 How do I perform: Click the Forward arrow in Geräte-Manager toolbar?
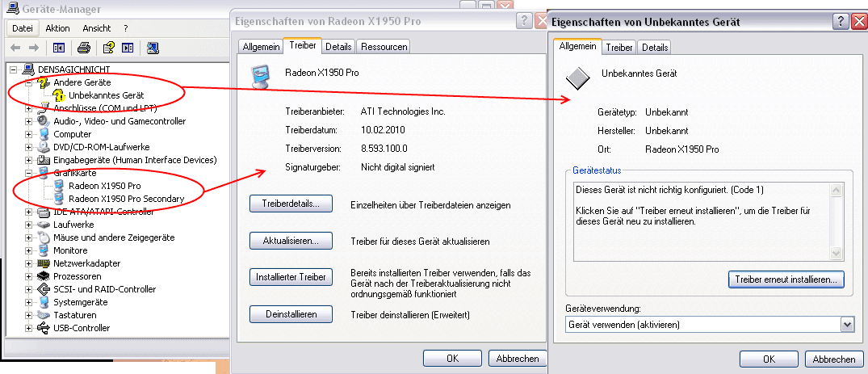pyautogui.click(x=34, y=48)
